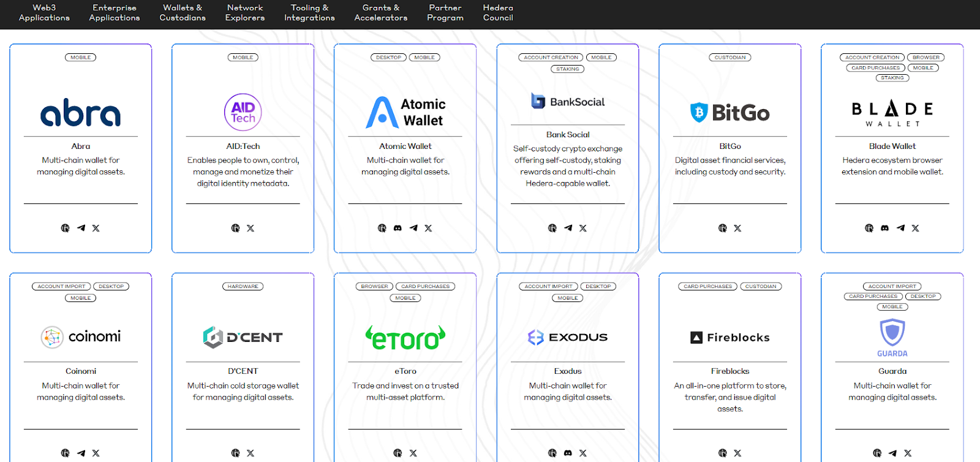Go to Web3 Applications section
980x462 pixels.
click(x=44, y=13)
